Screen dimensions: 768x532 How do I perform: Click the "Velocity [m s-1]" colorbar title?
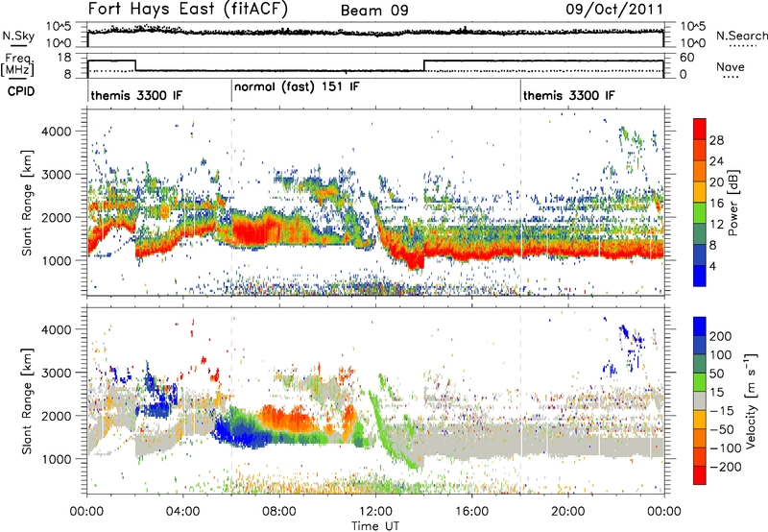click(x=751, y=400)
